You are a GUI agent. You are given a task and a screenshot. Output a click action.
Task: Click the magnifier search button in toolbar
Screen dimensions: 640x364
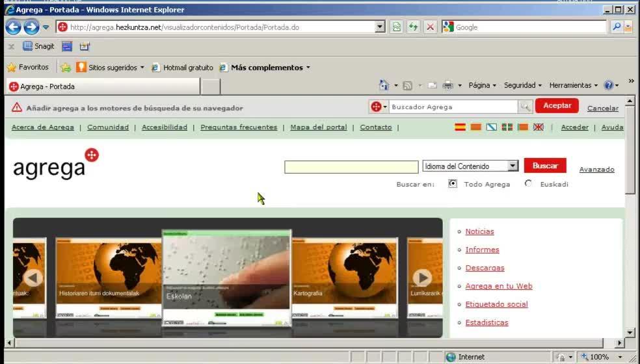[x=617, y=27]
